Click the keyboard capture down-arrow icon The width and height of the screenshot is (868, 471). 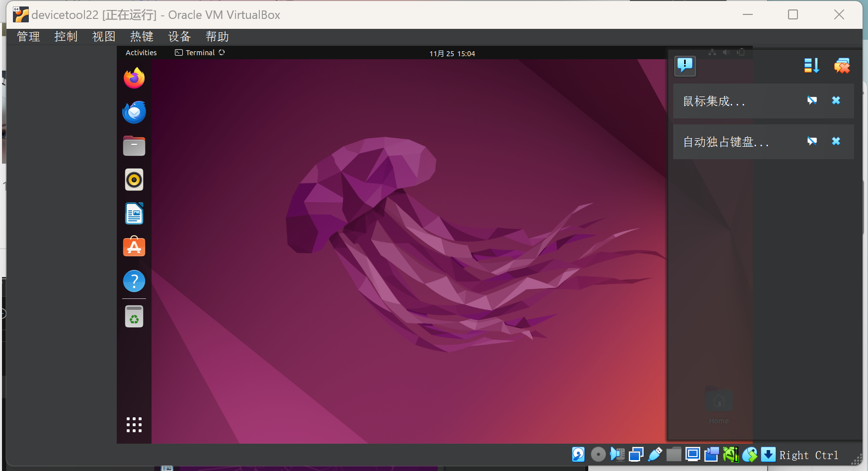[x=768, y=454]
